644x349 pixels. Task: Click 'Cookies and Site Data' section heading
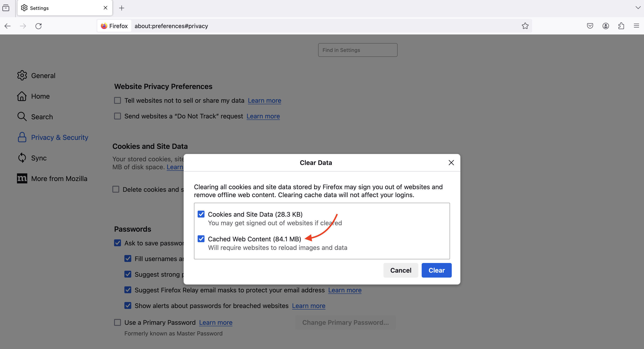tap(150, 146)
